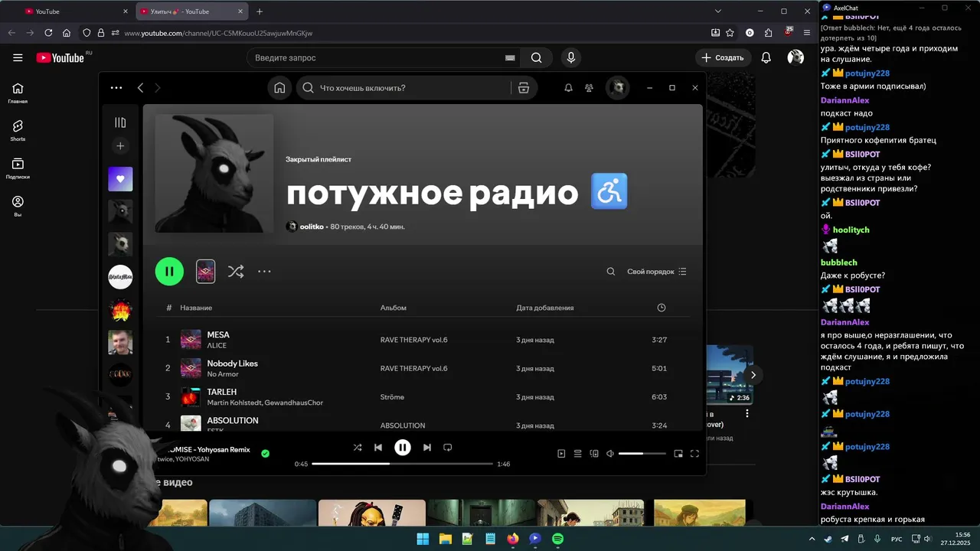This screenshot has height=551, width=980.
Task: Mute Spotify with speaker icon
Action: [610, 454]
